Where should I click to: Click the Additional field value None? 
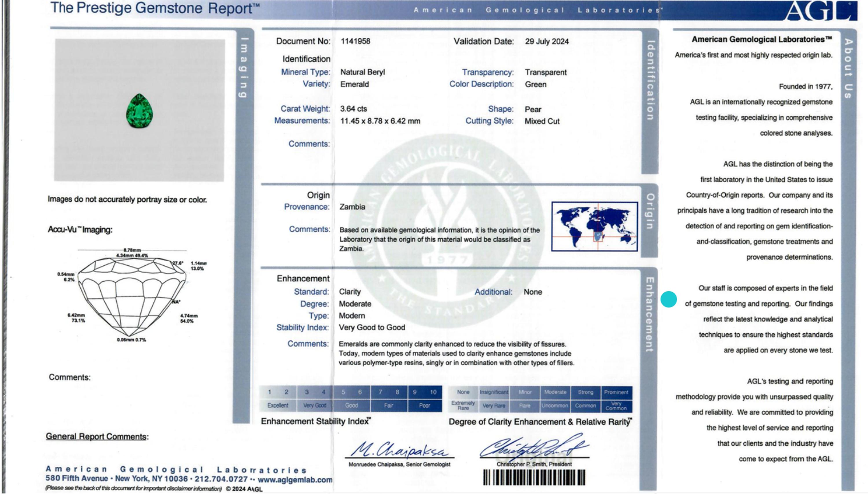[533, 292]
